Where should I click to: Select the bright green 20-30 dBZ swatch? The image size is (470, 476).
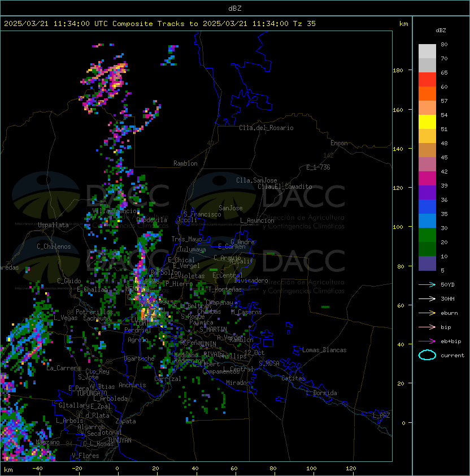427,235
